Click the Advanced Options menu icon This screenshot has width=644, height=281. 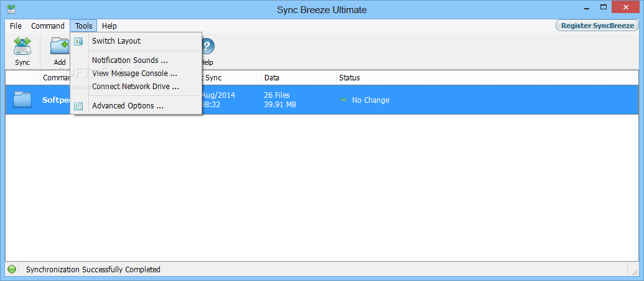(78, 106)
